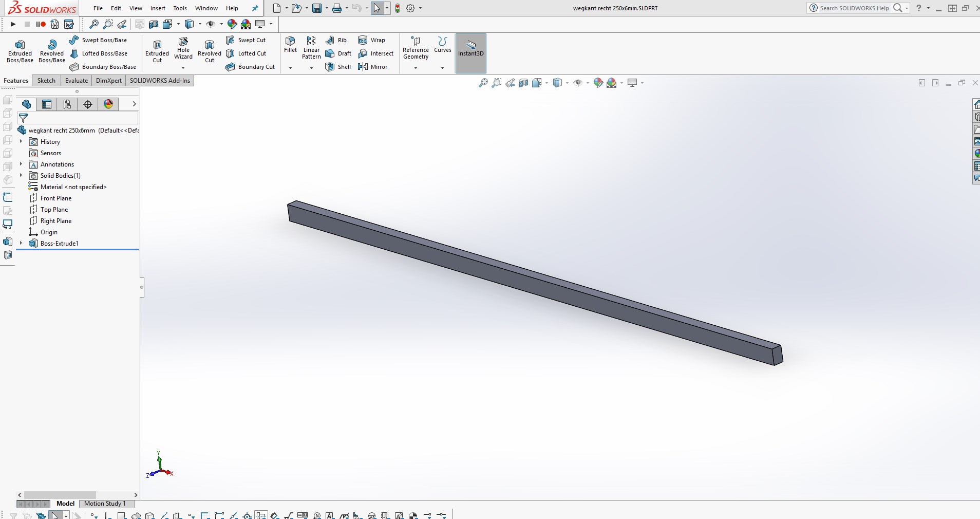Switch to the Sketch tab
980x519 pixels.
tap(46, 81)
